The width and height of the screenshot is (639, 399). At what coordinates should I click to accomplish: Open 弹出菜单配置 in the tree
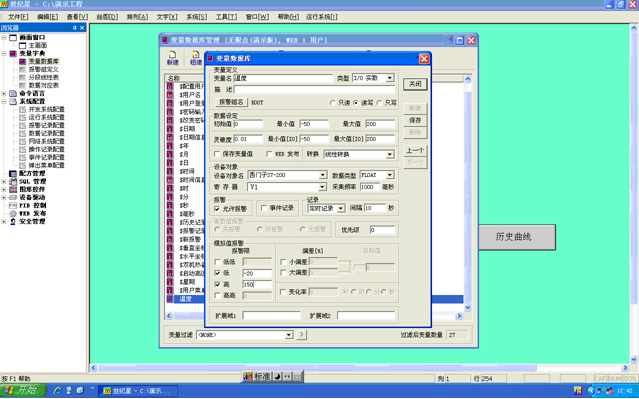(x=46, y=165)
